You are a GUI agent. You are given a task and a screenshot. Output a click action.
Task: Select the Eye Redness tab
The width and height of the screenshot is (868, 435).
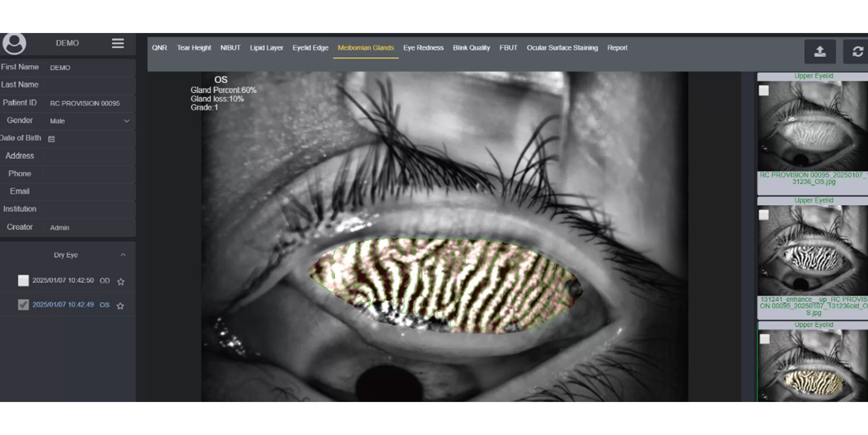(423, 48)
